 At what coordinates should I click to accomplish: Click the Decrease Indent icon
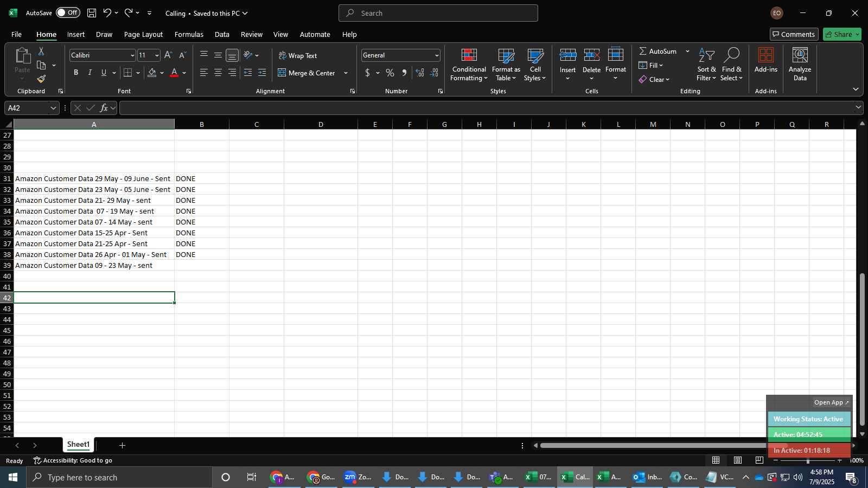tap(248, 73)
